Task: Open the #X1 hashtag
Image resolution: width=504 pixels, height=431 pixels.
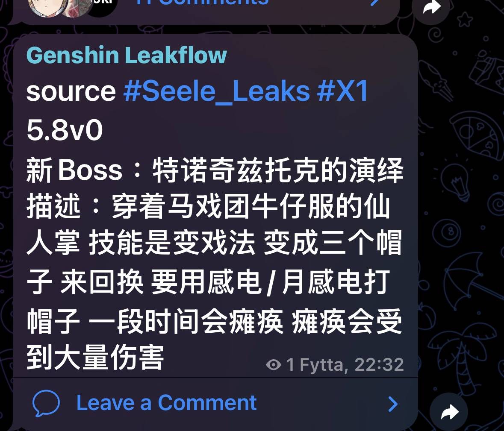Action: click(x=343, y=91)
